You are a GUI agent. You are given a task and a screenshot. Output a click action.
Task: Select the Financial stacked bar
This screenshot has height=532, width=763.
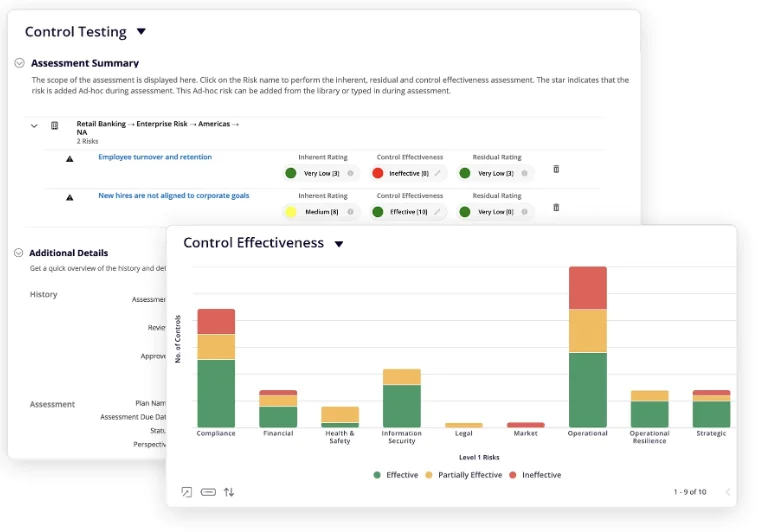[278, 409]
